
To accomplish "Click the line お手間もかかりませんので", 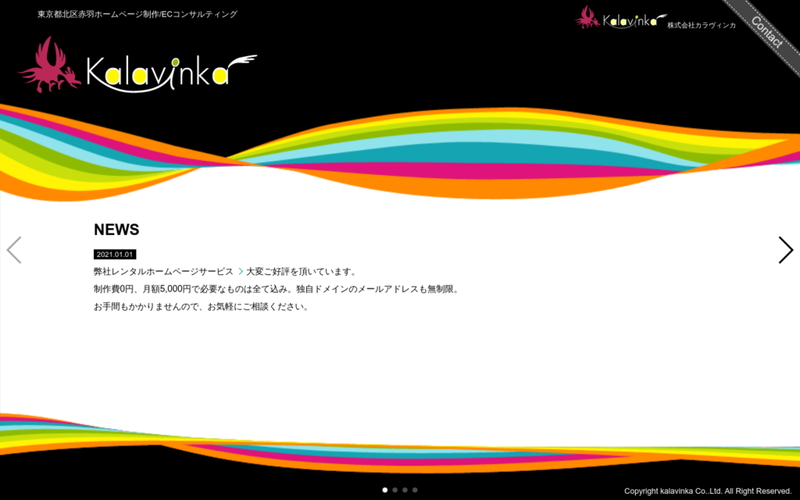I will click(x=202, y=307).
